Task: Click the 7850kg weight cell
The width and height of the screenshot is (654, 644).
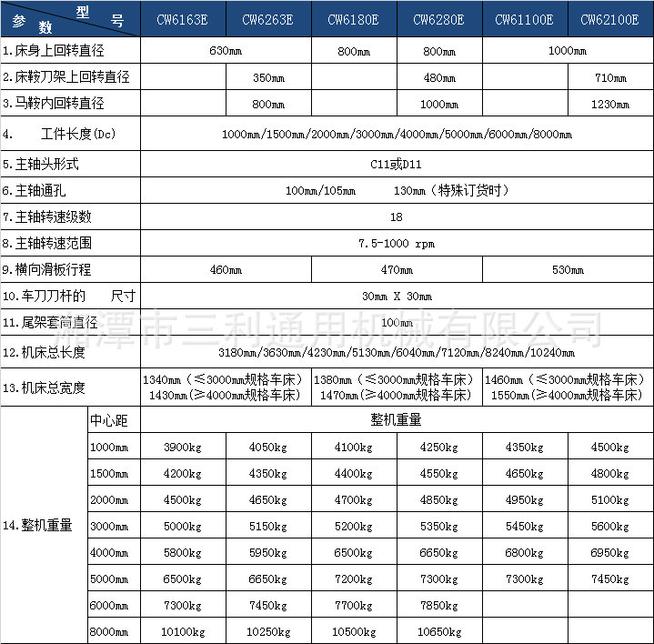Action: (439, 605)
